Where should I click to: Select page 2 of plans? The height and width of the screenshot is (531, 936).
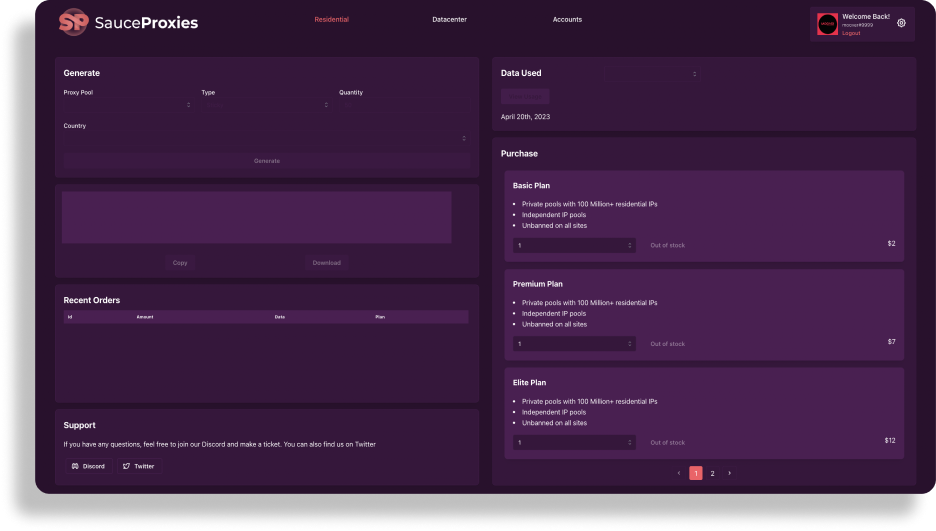point(712,473)
